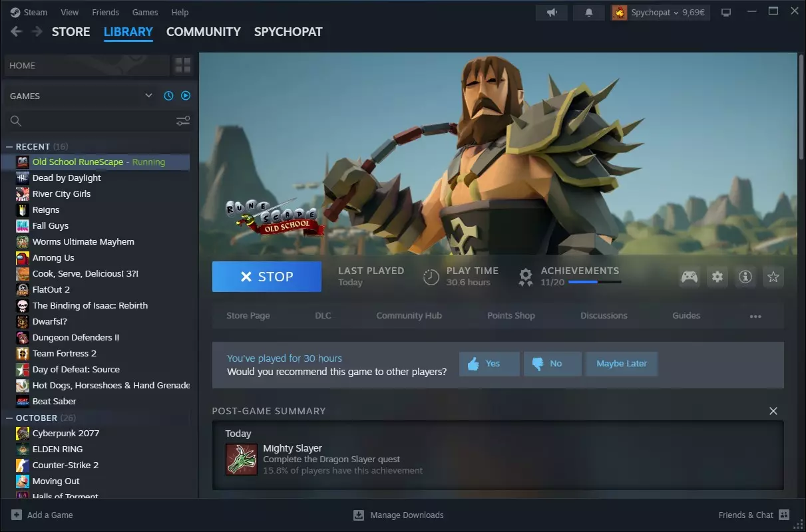The height and width of the screenshot is (532, 806).
Task: Recommend the game with Yes
Action: 489,364
